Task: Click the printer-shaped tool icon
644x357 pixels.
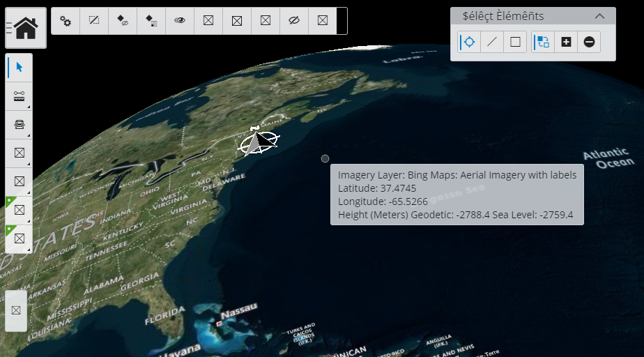Action: (x=19, y=124)
